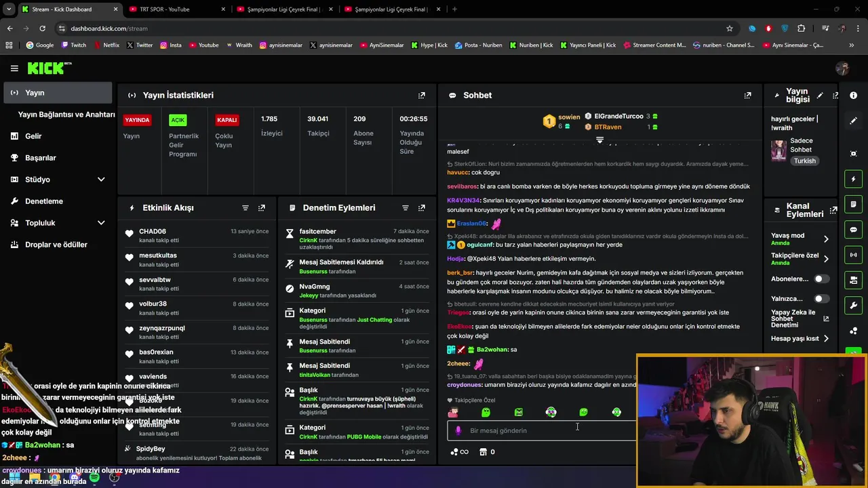
Task: Open a new browser tab
Action: [x=454, y=9]
